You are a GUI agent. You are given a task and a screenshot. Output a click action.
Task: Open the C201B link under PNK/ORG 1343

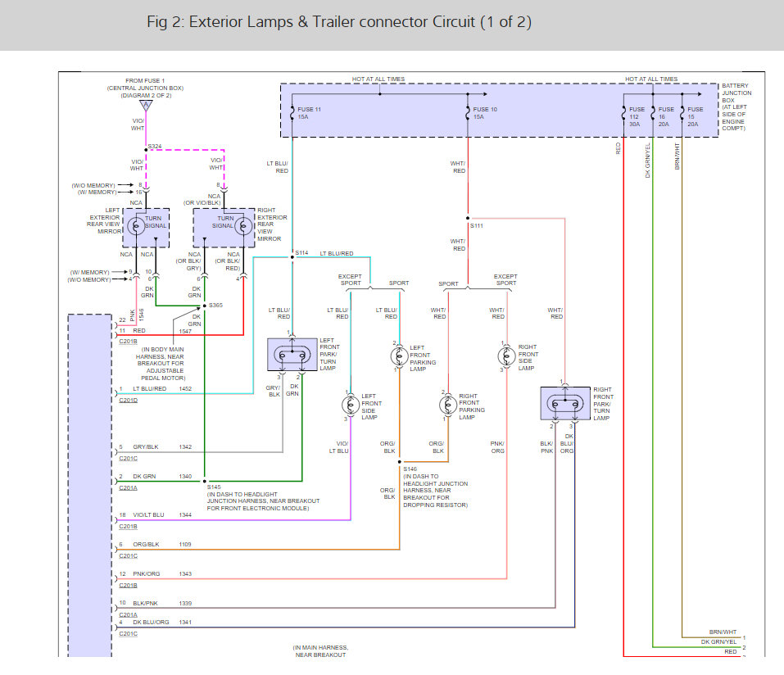click(128, 585)
